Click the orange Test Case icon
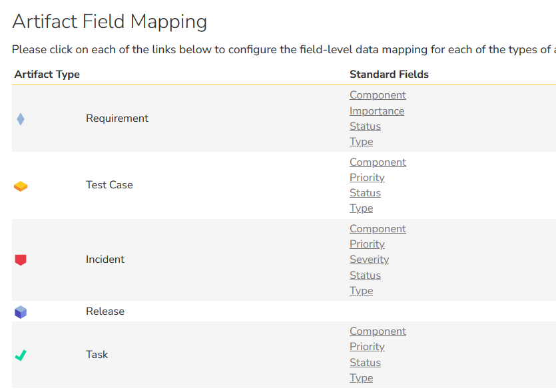Screen dimensions: 556x392 click(x=21, y=186)
